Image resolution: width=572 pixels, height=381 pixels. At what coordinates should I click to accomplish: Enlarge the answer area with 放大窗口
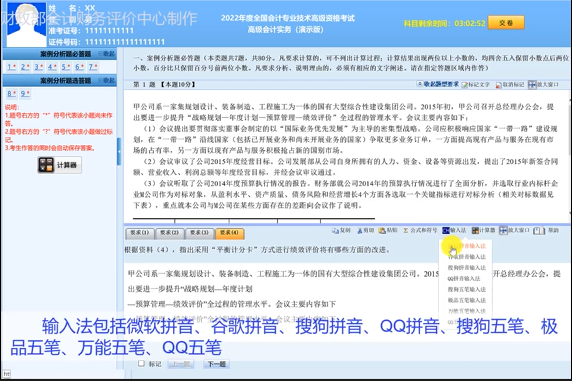pos(514,231)
